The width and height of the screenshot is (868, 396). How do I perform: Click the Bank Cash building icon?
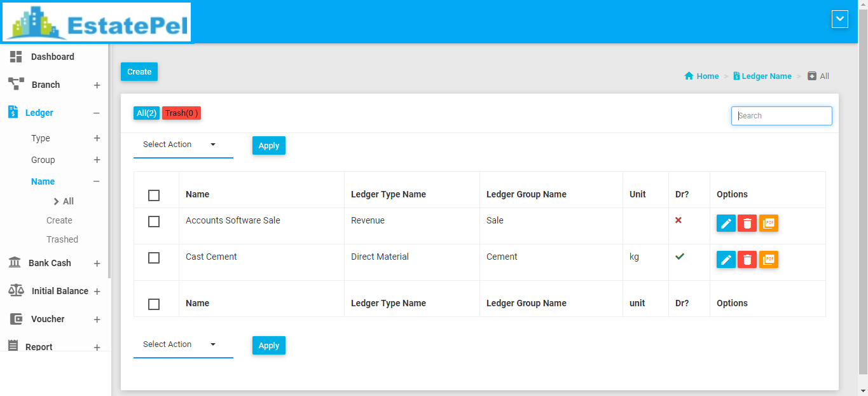click(15, 263)
